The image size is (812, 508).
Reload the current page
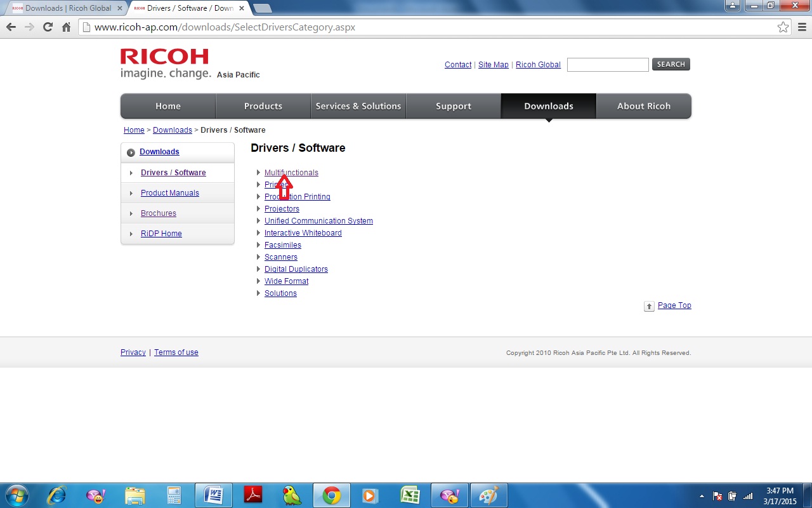coord(48,27)
